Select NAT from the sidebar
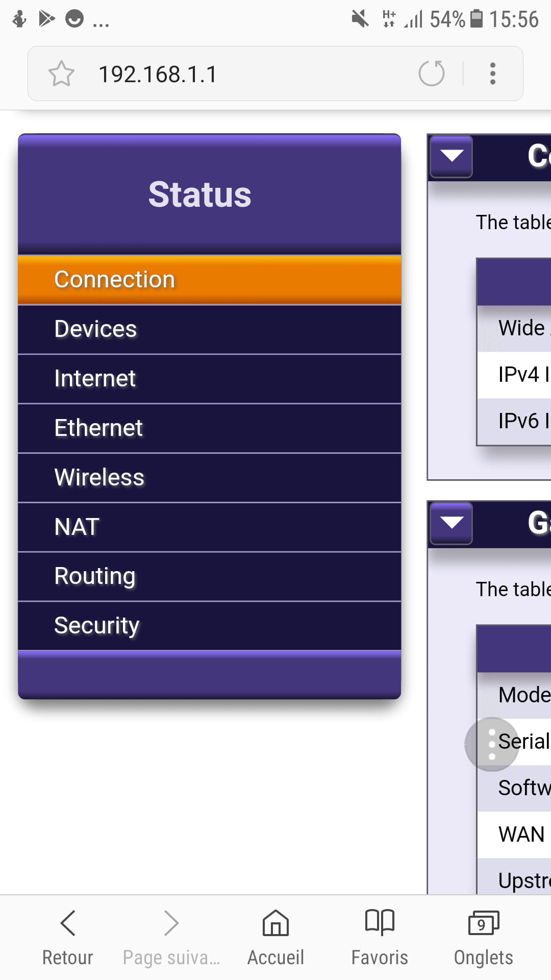This screenshot has height=980, width=551. tap(209, 527)
